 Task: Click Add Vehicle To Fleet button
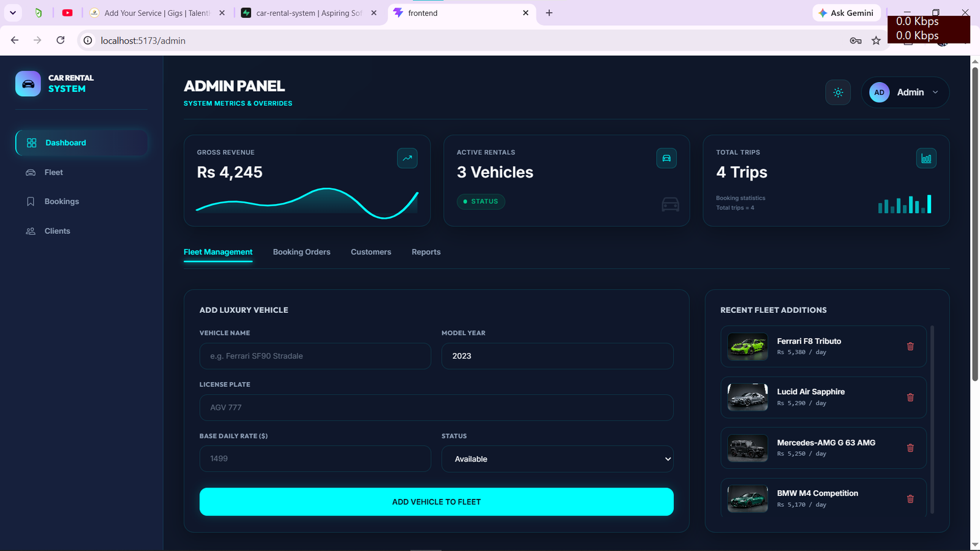coord(436,502)
